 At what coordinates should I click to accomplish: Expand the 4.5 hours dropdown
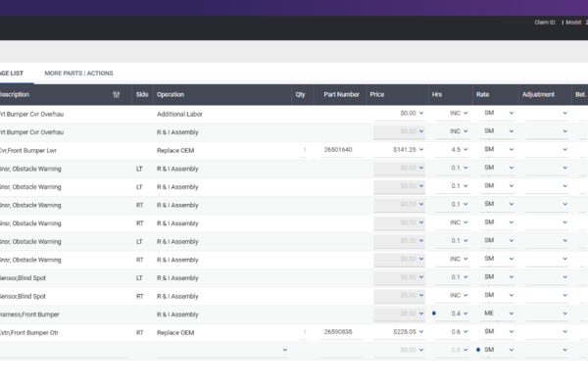pyautogui.click(x=465, y=150)
